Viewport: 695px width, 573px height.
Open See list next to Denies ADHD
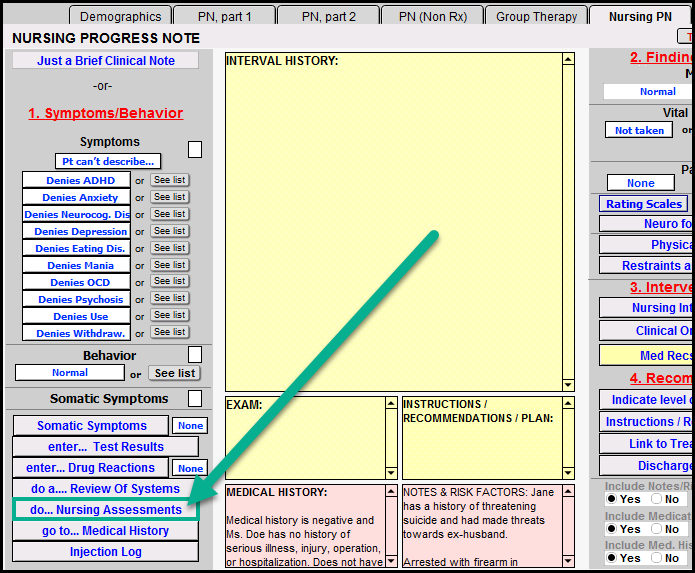pyautogui.click(x=169, y=180)
